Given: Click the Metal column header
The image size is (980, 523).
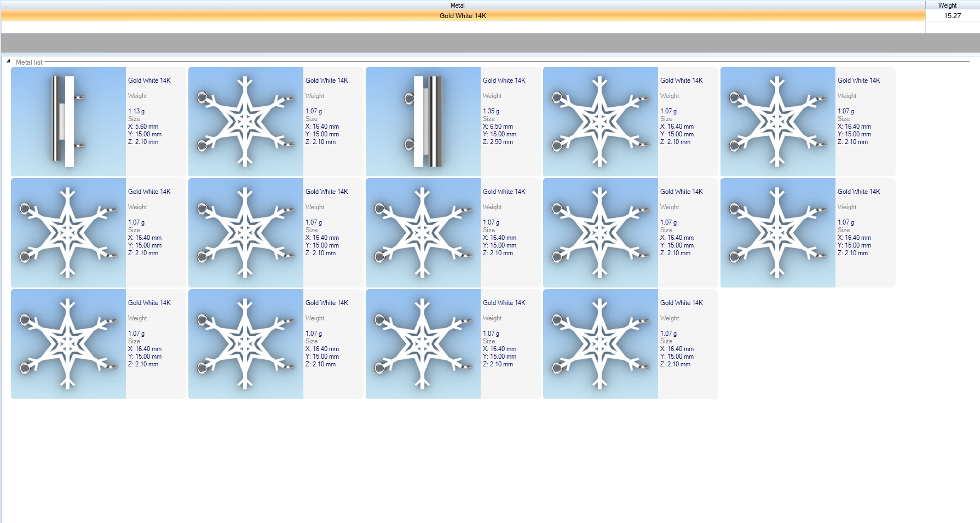Looking at the screenshot, I should (x=457, y=5).
